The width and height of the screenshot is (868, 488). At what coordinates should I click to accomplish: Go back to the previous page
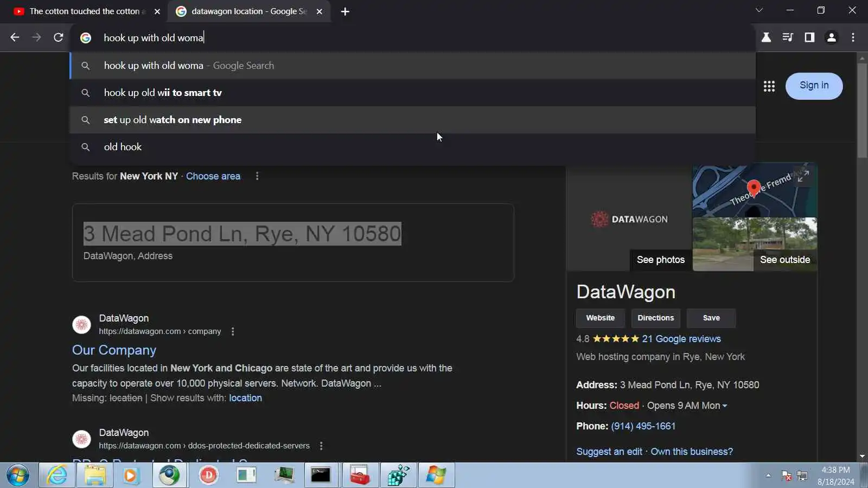point(15,37)
